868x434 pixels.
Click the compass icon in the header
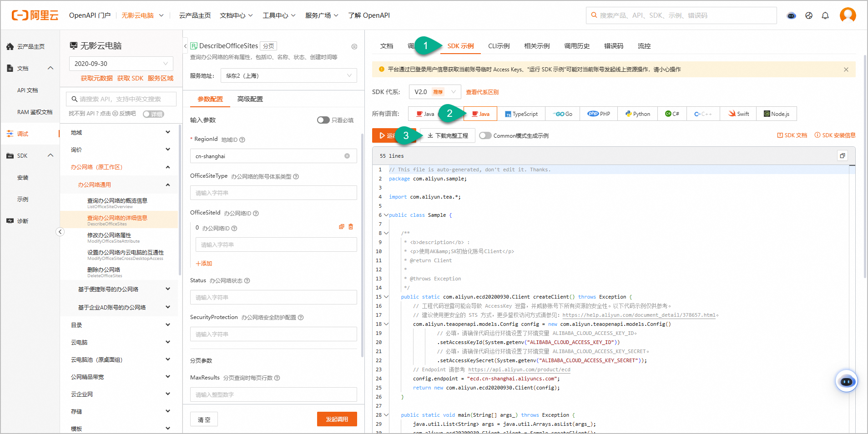[809, 15]
